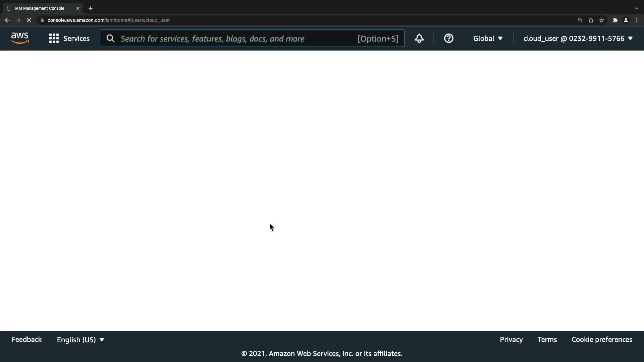Focus the AWS services search field
The height and width of the screenshot is (362, 644).
click(x=235, y=39)
